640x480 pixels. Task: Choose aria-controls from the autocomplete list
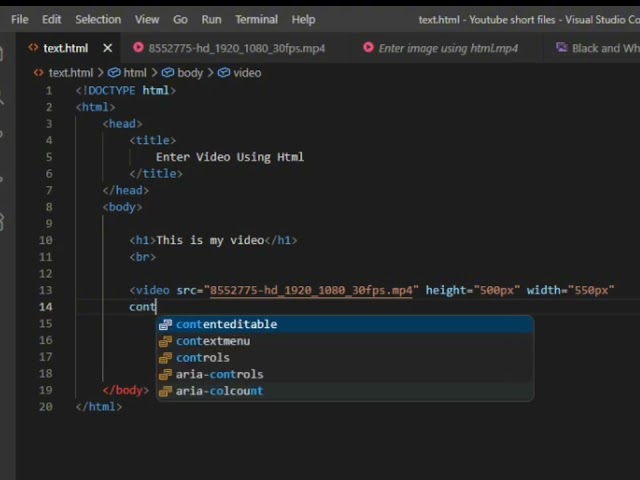[x=345, y=374]
